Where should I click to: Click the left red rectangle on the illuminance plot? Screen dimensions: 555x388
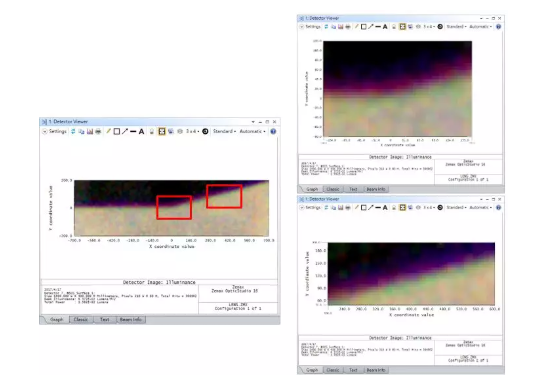pyautogui.click(x=174, y=207)
